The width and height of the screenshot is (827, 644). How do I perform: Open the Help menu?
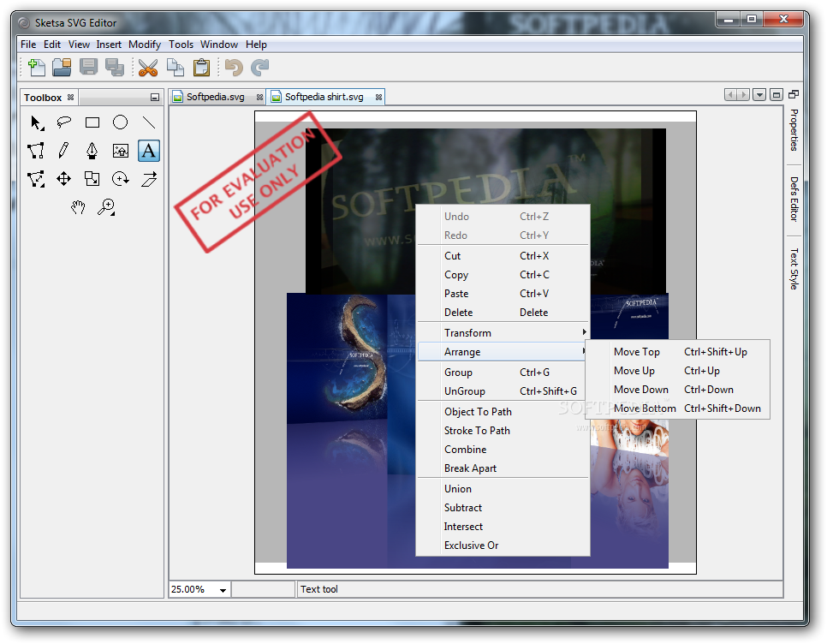(x=256, y=45)
